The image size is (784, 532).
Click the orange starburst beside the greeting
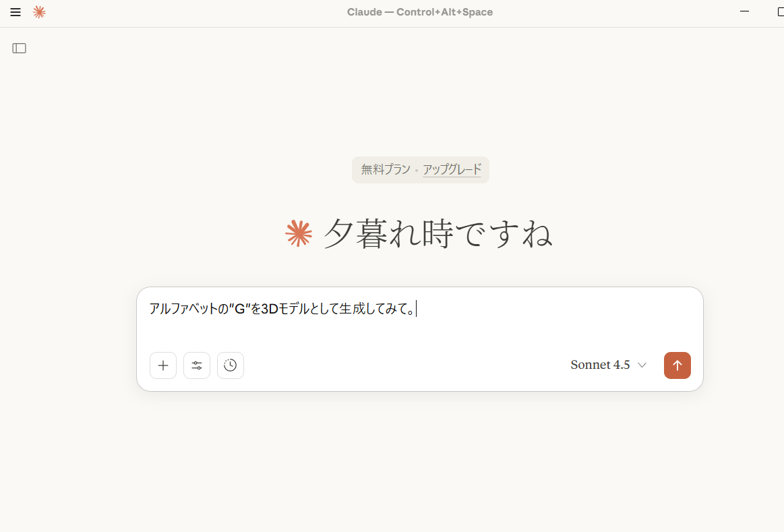click(x=299, y=233)
